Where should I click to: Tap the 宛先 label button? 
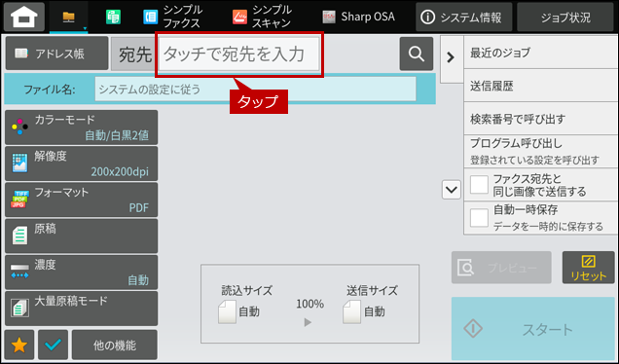pyautogui.click(x=134, y=55)
